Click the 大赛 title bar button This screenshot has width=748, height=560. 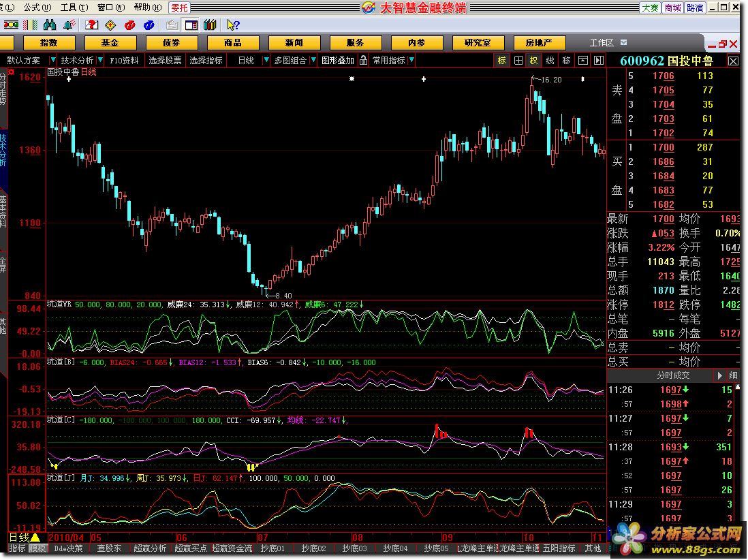[x=650, y=7]
